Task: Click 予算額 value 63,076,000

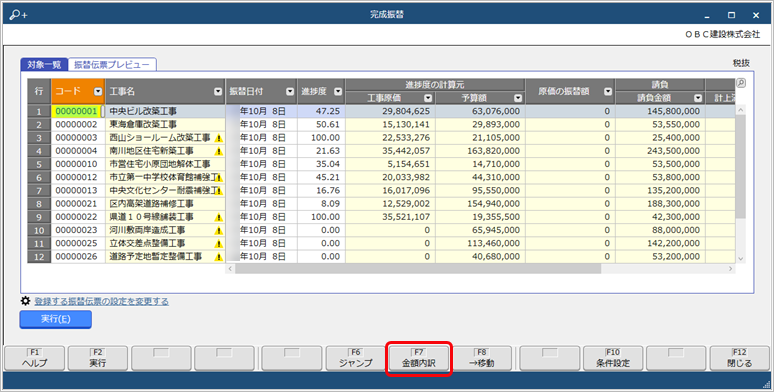Action: pos(480,112)
